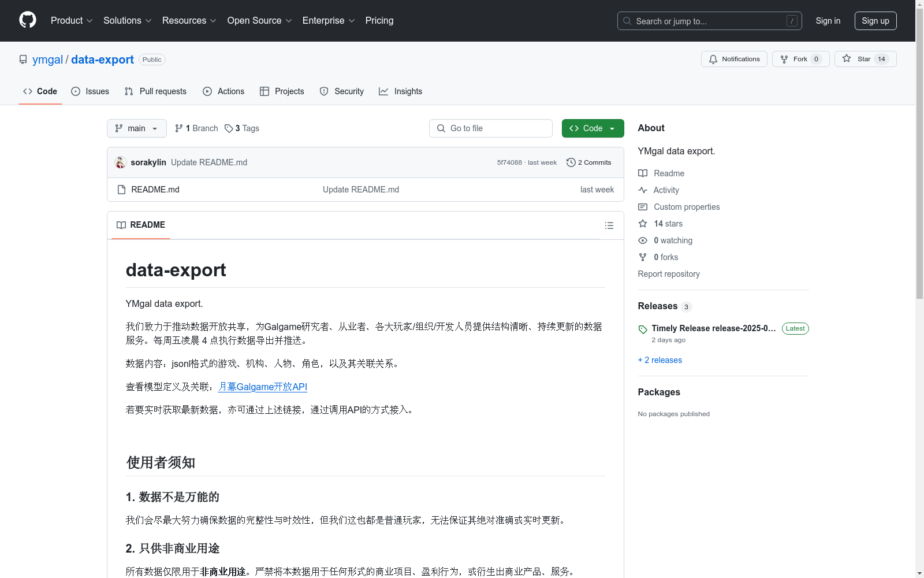Expand the main branch selector

136,128
